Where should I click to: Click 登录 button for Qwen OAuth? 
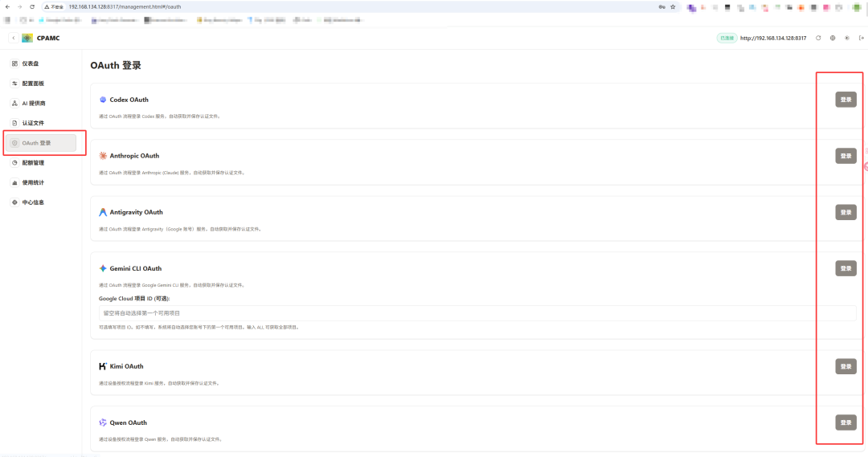[x=845, y=422]
